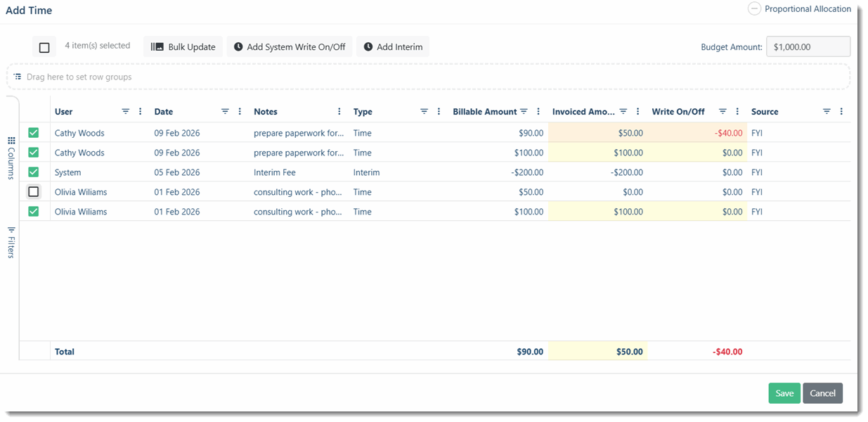Open Billable Amount column menu dots
Viewport: 868px width, 422px height.
(538, 112)
